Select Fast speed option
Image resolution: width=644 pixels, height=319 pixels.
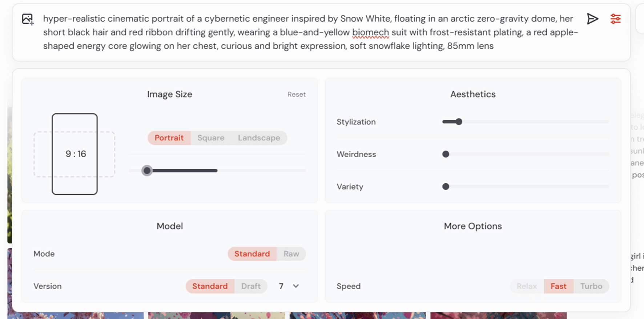(x=558, y=286)
